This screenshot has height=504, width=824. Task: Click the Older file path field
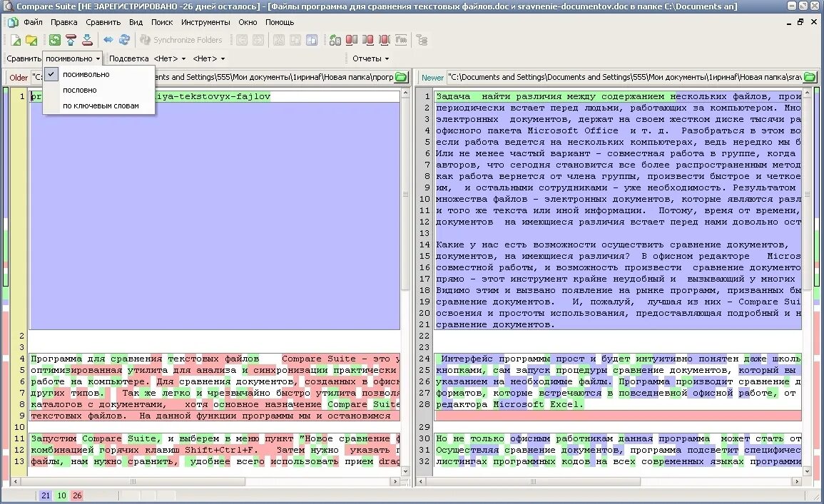point(213,77)
